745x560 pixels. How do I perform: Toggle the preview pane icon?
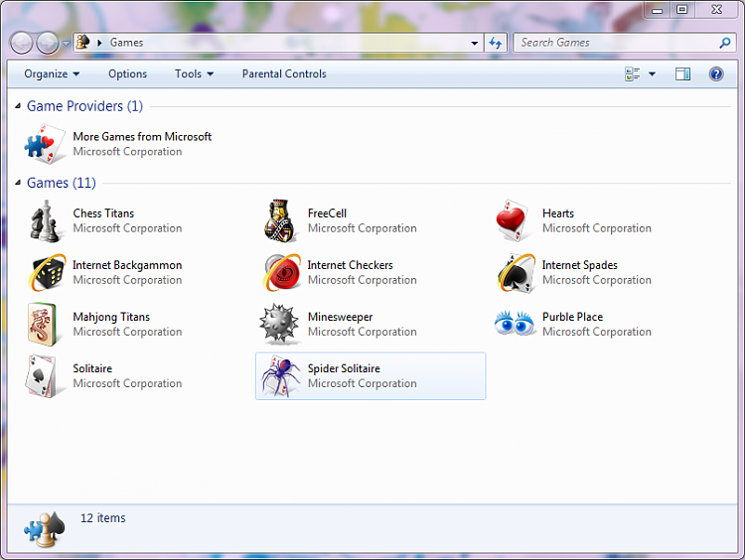682,74
